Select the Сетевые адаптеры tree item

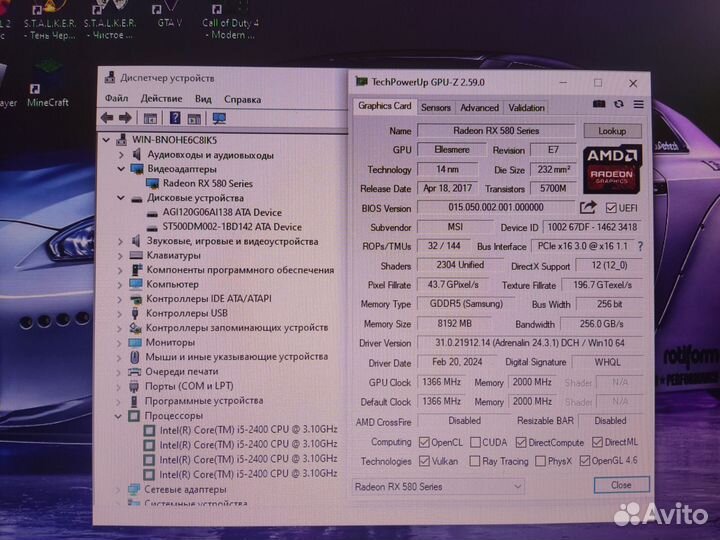coord(185,489)
